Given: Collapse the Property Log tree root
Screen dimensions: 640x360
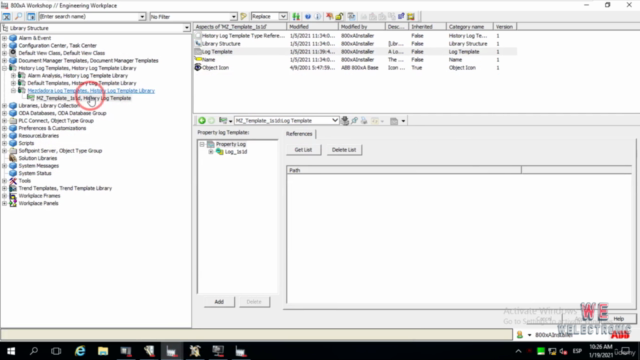Looking at the screenshot, I should click(202, 144).
